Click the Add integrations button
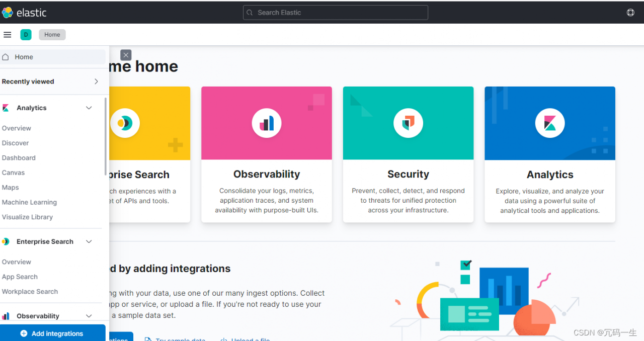 tap(53, 333)
